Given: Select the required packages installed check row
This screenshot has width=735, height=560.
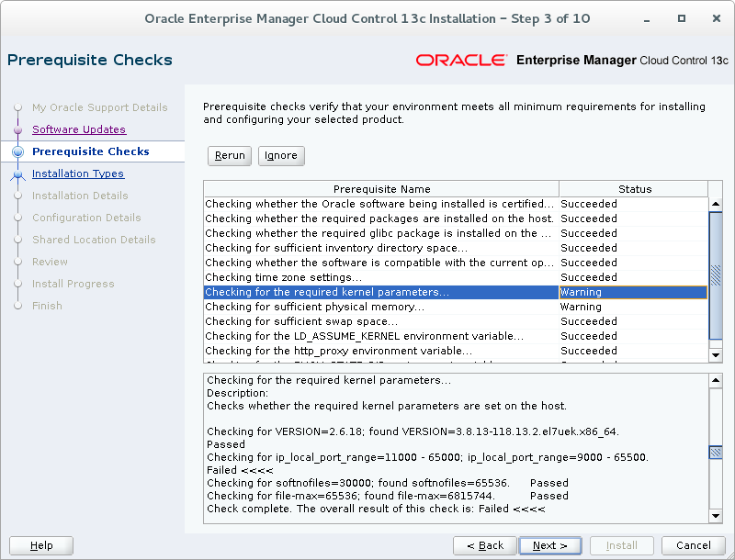Looking at the screenshot, I should pos(456,218).
